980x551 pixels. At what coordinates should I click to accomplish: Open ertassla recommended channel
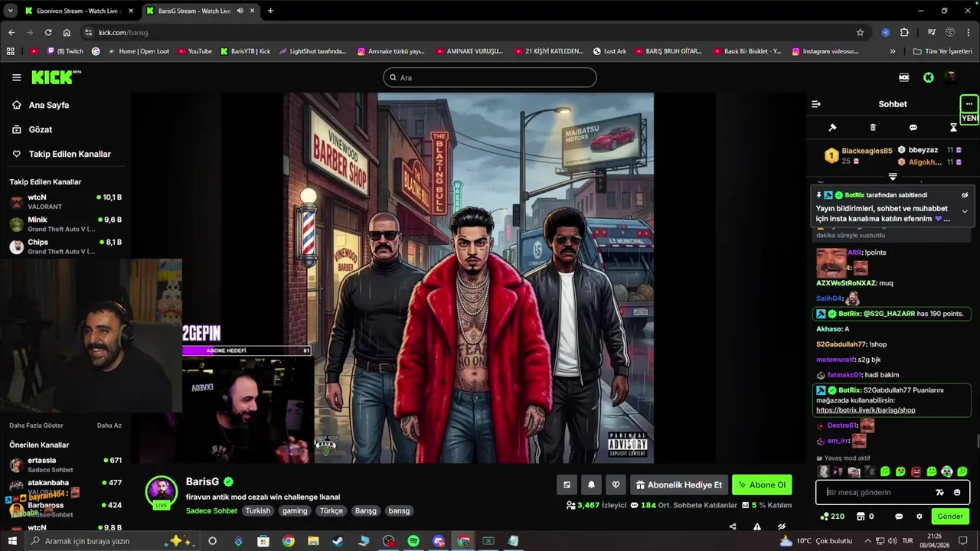tap(65, 465)
